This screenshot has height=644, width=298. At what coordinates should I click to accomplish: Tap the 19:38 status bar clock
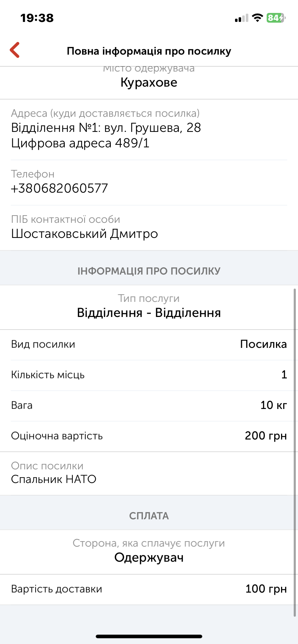[x=37, y=18]
